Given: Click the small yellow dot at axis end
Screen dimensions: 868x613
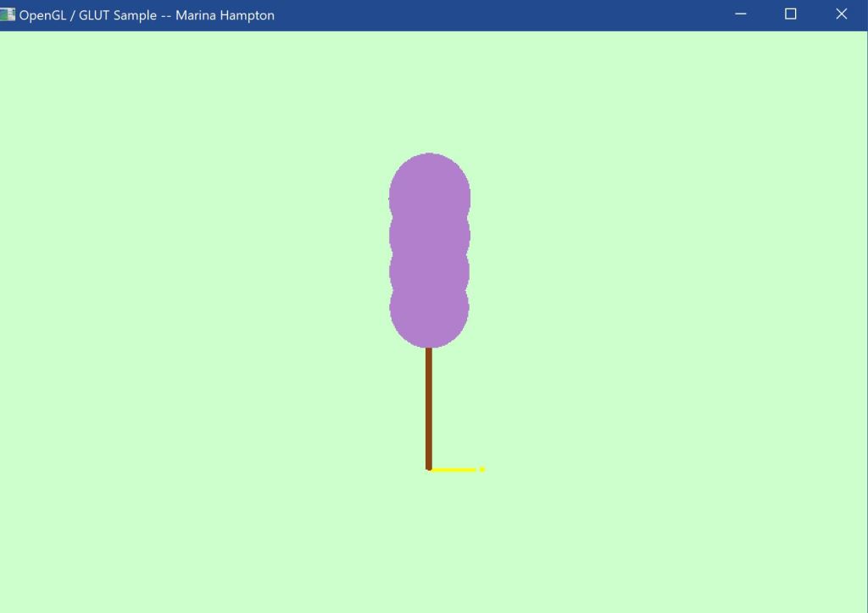Looking at the screenshot, I should pyautogui.click(x=481, y=469).
